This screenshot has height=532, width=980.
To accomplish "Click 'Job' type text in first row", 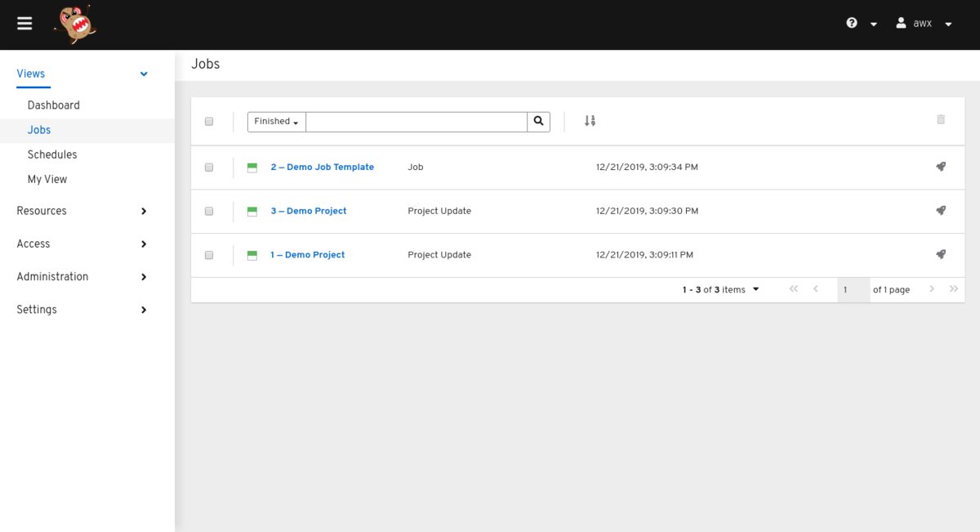I will (416, 167).
